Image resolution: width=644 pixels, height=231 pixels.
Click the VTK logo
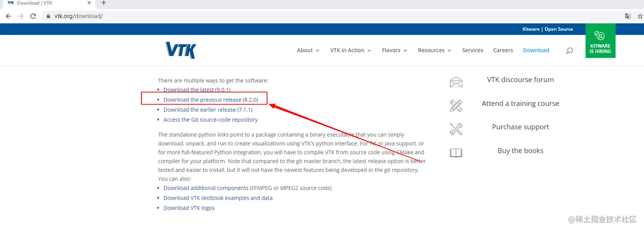pyautogui.click(x=181, y=50)
